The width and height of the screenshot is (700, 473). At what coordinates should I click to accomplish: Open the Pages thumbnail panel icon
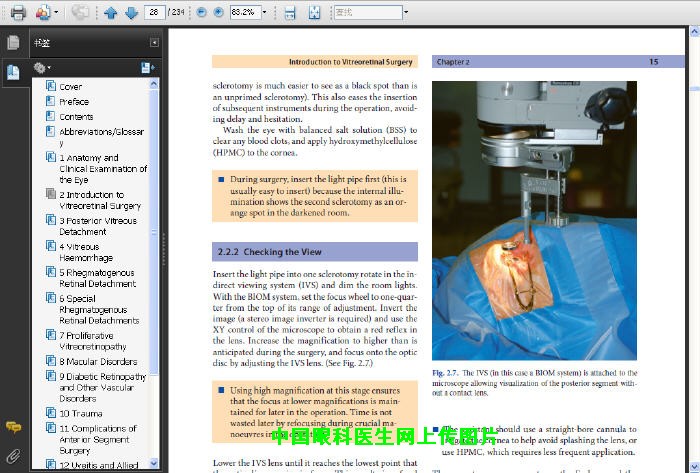tap(13, 43)
